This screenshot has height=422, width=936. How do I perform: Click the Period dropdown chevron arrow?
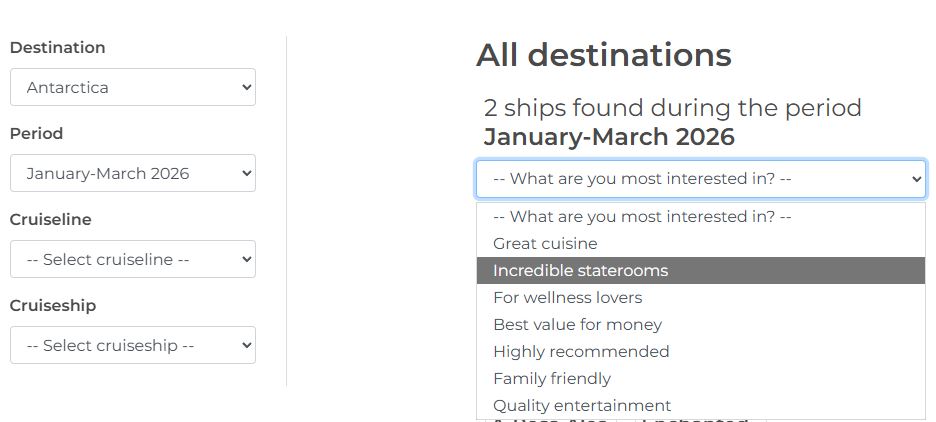247,173
